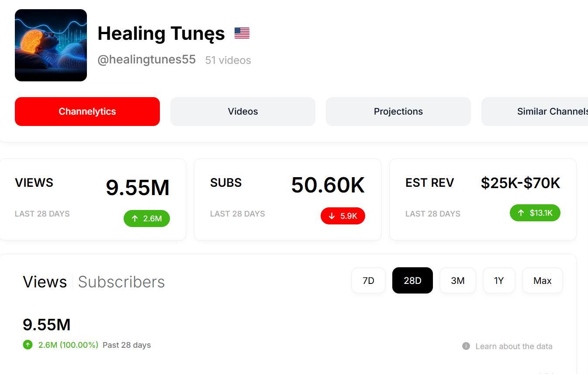588x374 pixels.
Task: Select the 28D time range
Action: coord(412,280)
